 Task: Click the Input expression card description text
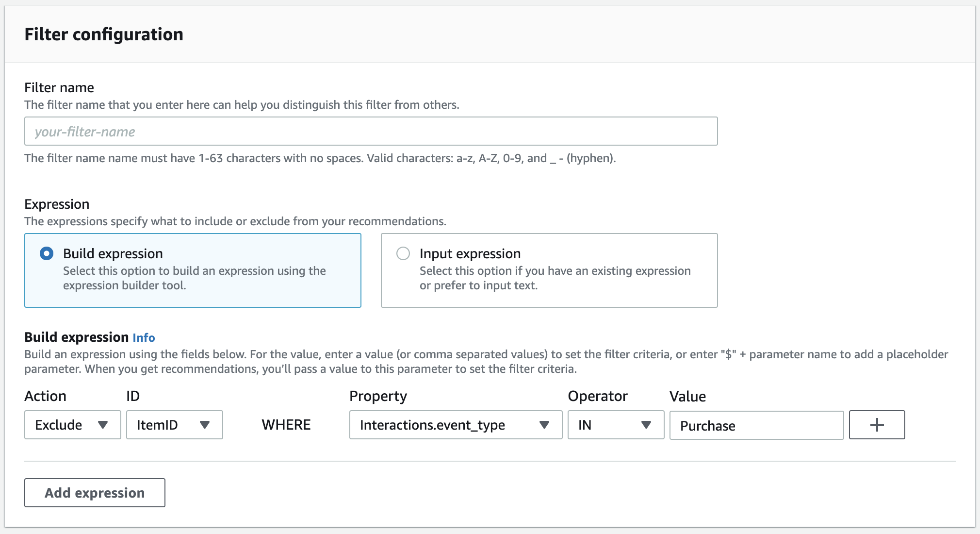click(x=555, y=278)
